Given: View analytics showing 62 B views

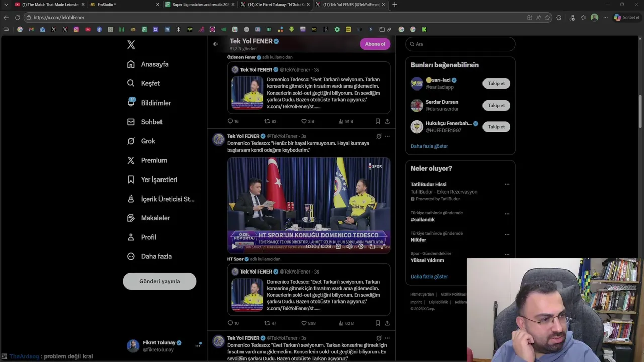Looking at the screenshot, I should point(346,323).
